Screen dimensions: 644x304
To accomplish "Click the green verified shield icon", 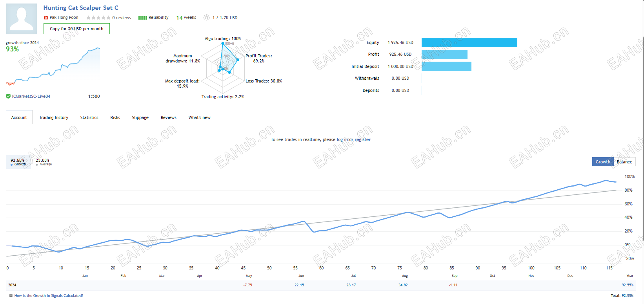I will click(8, 96).
